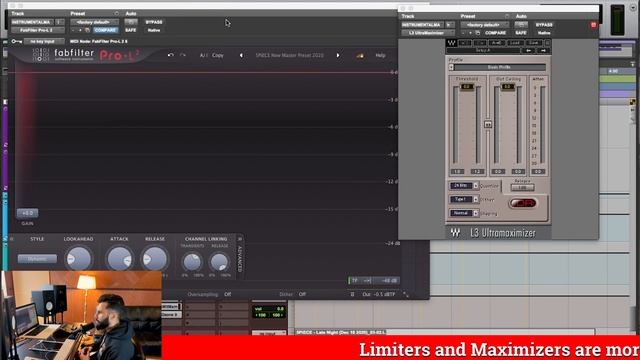Click the pause icon left of Out level
The width and height of the screenshot is (640, 360).
[352, 294]
